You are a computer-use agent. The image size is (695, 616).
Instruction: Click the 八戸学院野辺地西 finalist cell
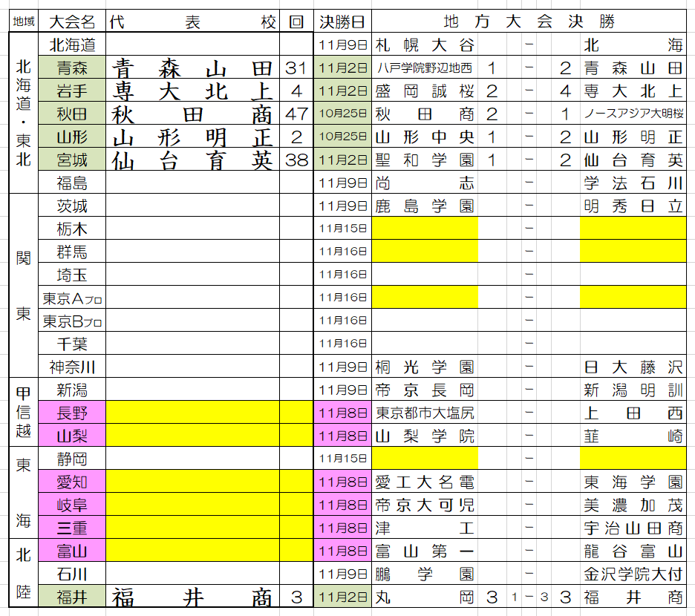(425, 68)
